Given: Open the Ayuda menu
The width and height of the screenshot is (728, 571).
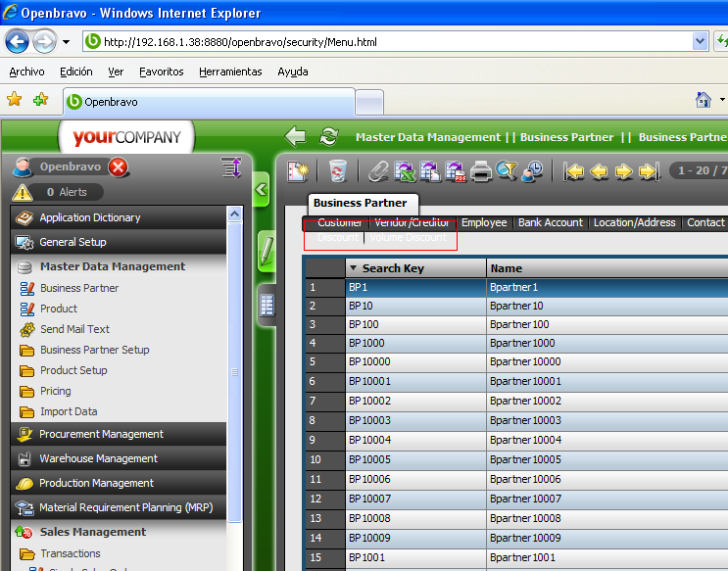Looking at the screenshot, I should (x=293, y=71).
